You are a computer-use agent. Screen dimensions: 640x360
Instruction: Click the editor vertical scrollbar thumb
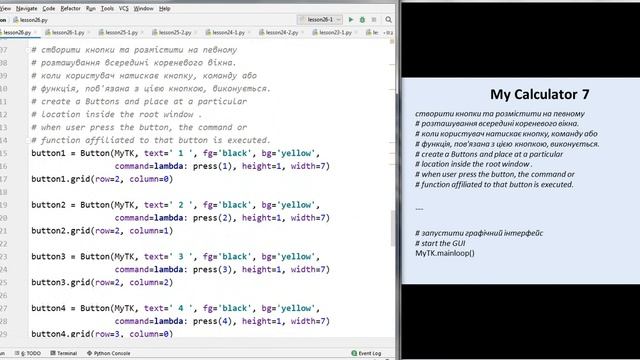click(x=392, y=229)
